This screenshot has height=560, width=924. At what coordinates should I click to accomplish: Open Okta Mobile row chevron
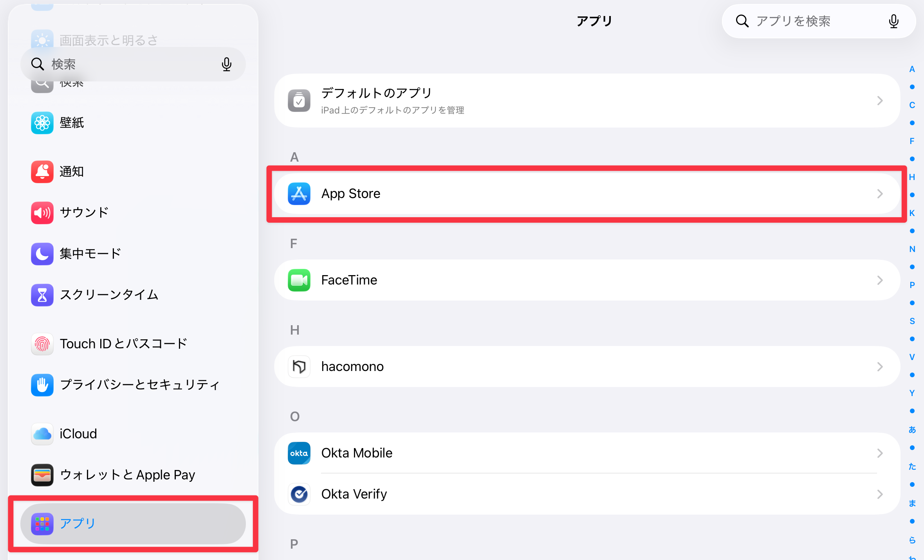[880, 453]
